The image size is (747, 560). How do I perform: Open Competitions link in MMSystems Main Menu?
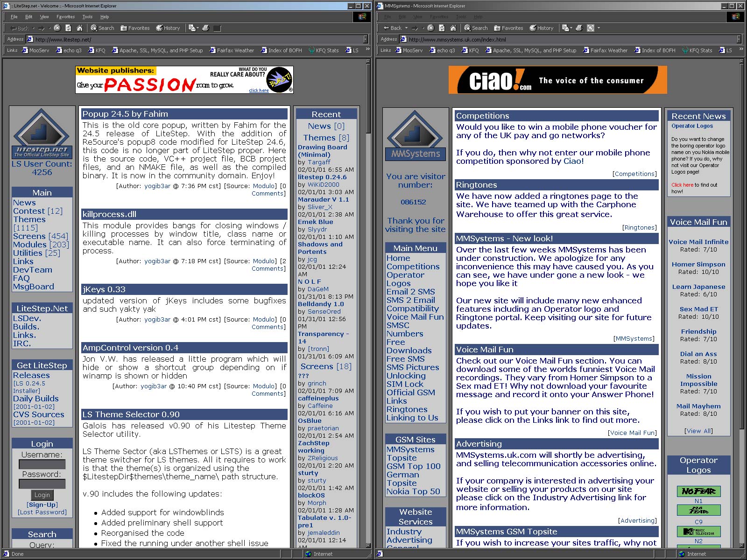click(413, 266)
